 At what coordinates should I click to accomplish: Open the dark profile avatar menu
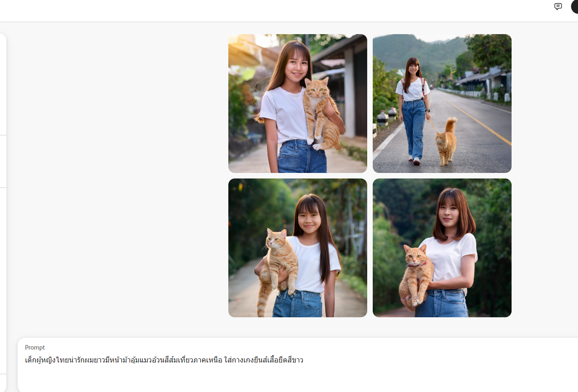[x=574, y=6]
